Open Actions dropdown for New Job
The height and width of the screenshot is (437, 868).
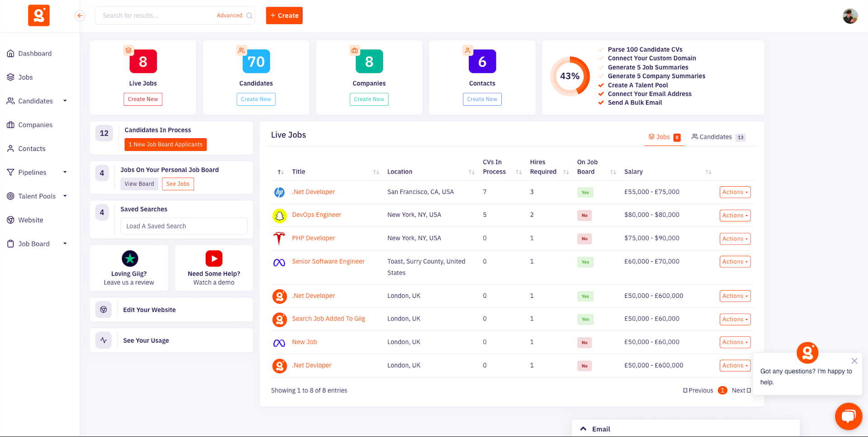[735, 343]
